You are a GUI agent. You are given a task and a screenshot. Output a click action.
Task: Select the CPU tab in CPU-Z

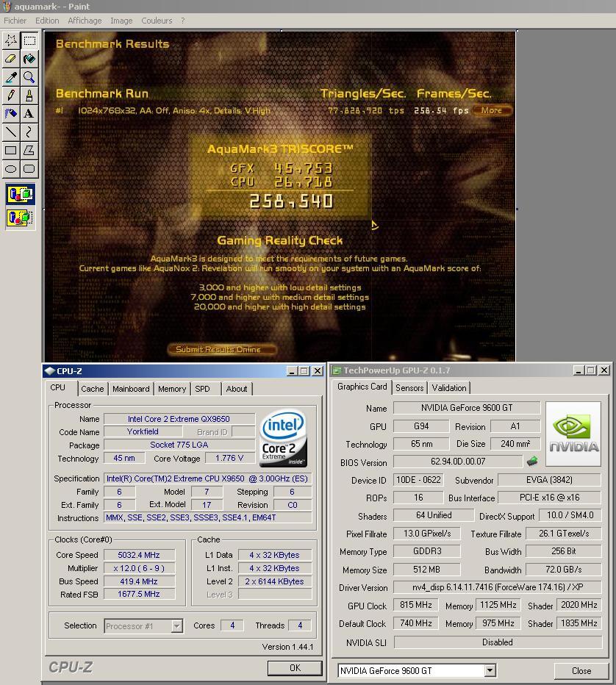tap(57, 387)
